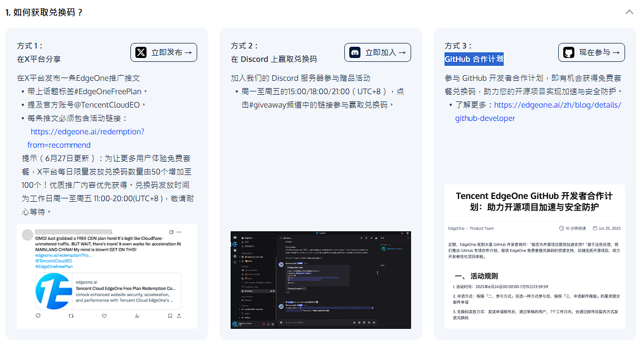
Task: Click the 1. 如何获取兑换码？ section title
Action: 45,12
